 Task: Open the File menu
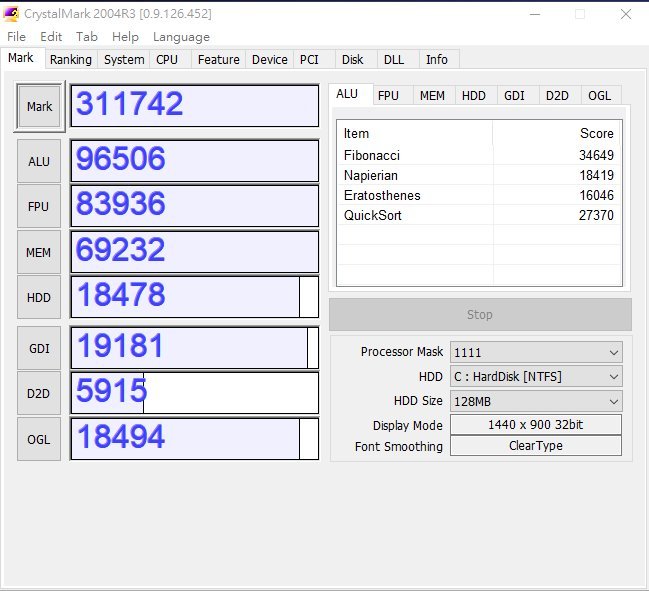click(x=16, y=37)
